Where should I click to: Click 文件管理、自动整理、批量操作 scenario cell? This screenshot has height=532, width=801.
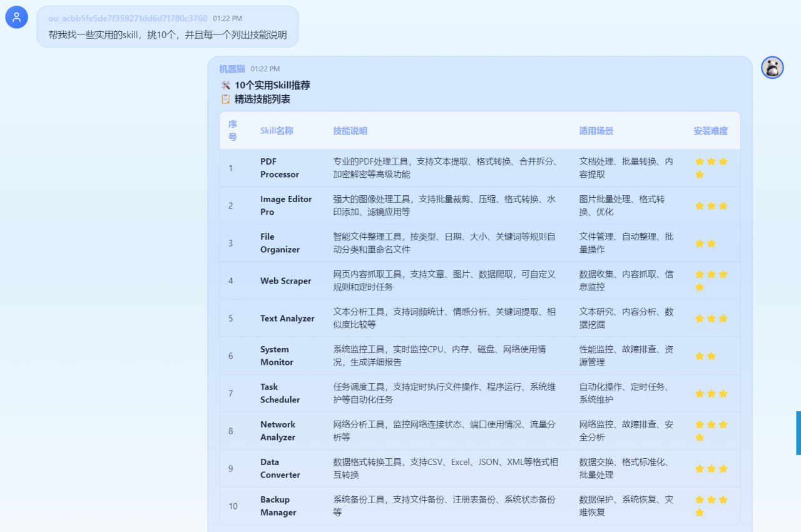626,243
